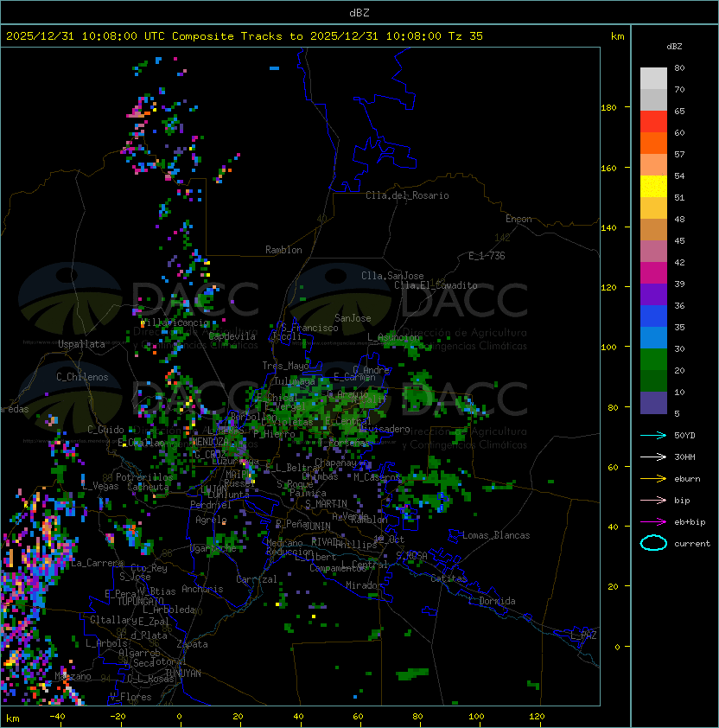The width and height of the screenshot is (719, 728).
Task: Click the white 30HM arrow in legend
Action: coord(653,457)
